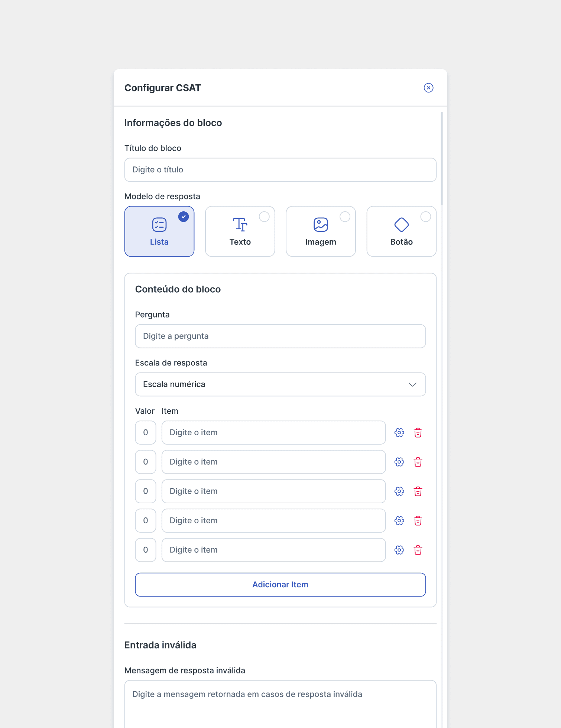
Task: Click the Botão diamond icon
Action: (x=401, y=225)
